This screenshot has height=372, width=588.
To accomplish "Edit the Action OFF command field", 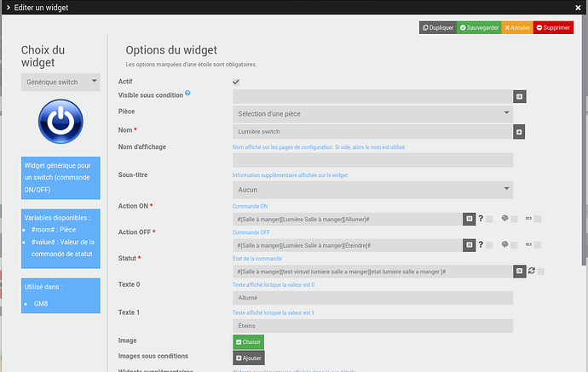I will (348, 245).
